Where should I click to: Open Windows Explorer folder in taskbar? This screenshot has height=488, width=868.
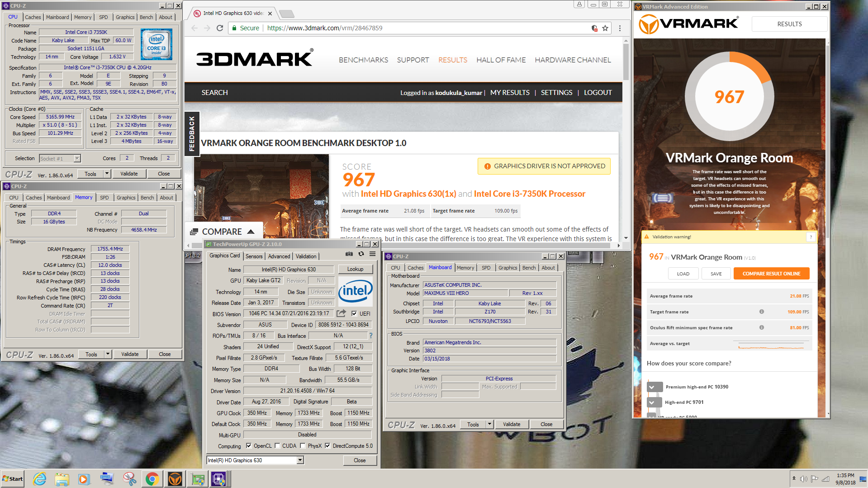tap(62, 479)
